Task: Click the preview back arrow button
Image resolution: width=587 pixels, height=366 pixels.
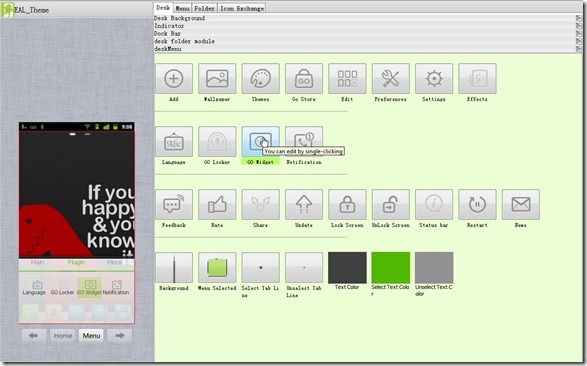Action: pos(34,335)
